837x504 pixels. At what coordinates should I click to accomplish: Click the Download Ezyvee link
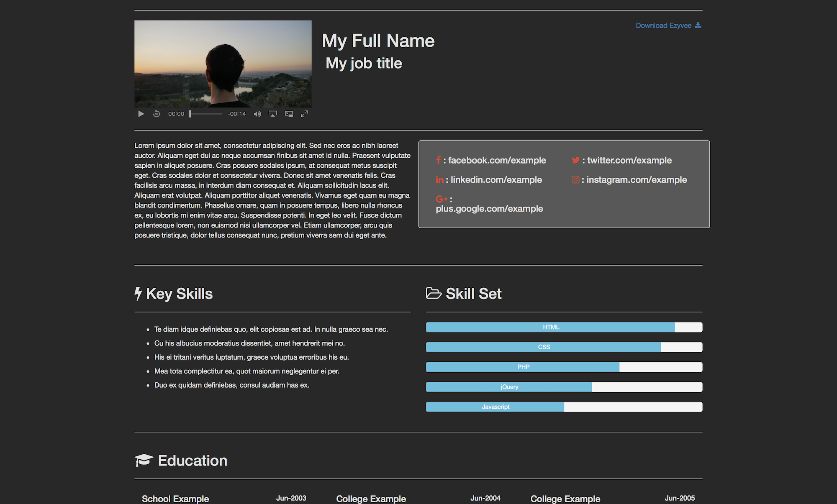pos(663,26)
